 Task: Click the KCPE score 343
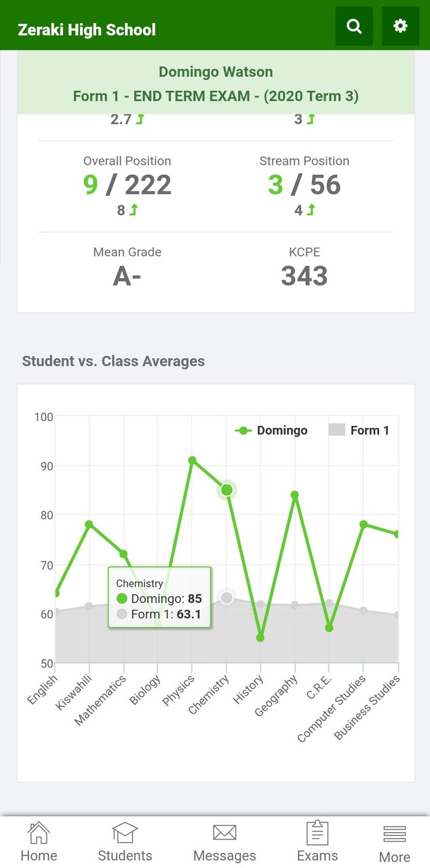tap(305, 276)
